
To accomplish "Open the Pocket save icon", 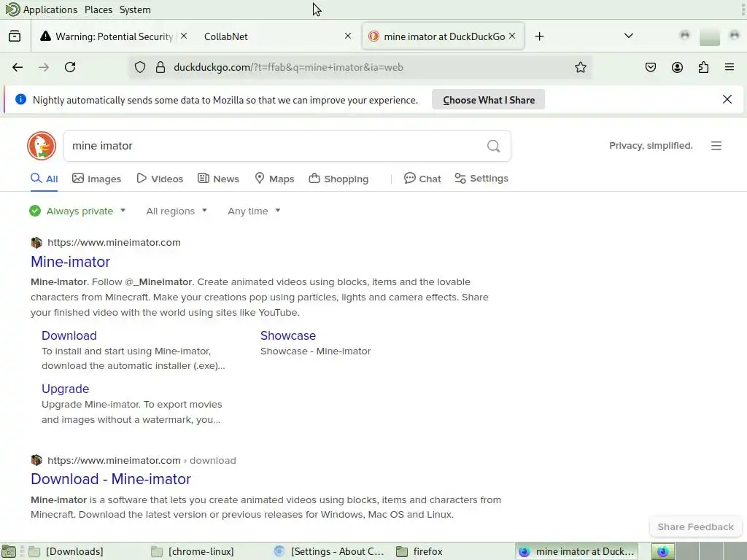I will tap(650, 67).
